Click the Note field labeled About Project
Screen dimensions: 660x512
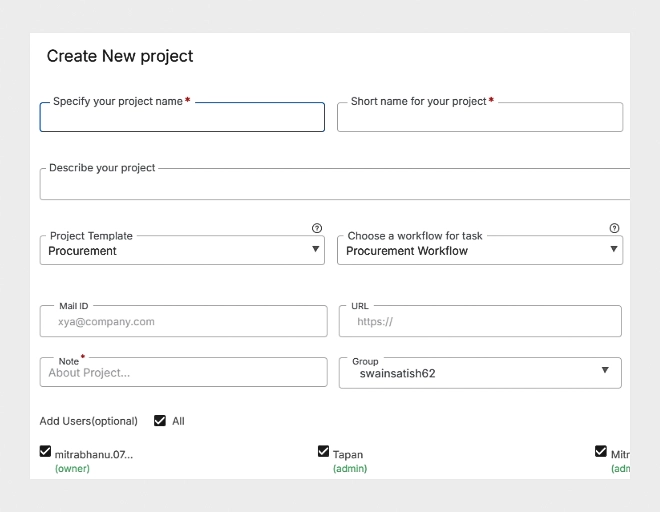tap(184, 373)
